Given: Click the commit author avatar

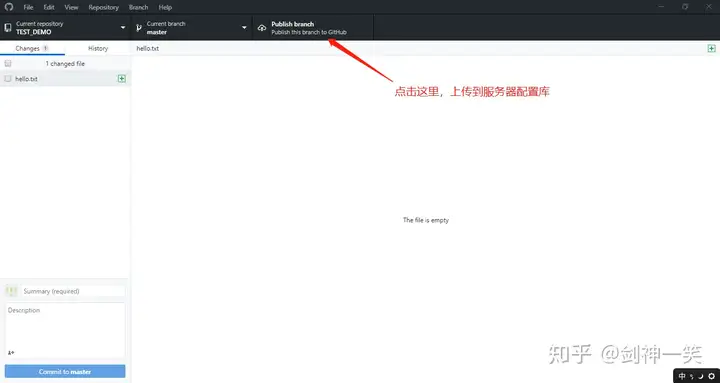Looking at the screenshot, I should pos(11,291).
